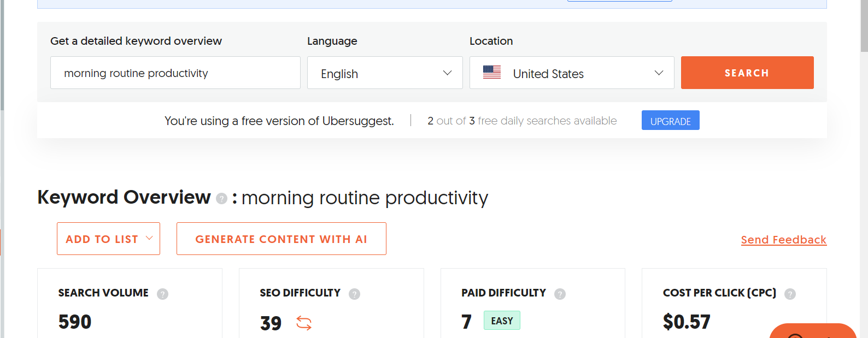Click the US flag icon
The width and height of the screenshot is (868, 338).
(x=492, y=72)
